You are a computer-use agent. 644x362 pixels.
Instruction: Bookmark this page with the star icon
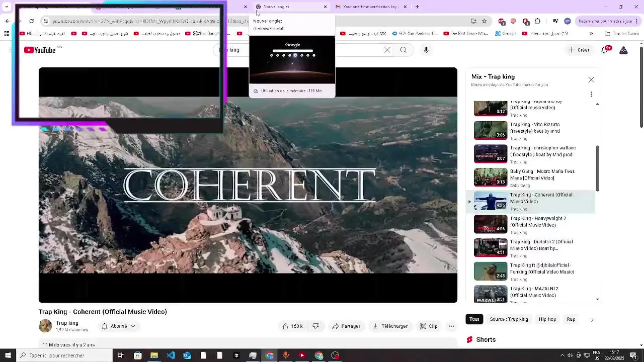tap(484, 21)
